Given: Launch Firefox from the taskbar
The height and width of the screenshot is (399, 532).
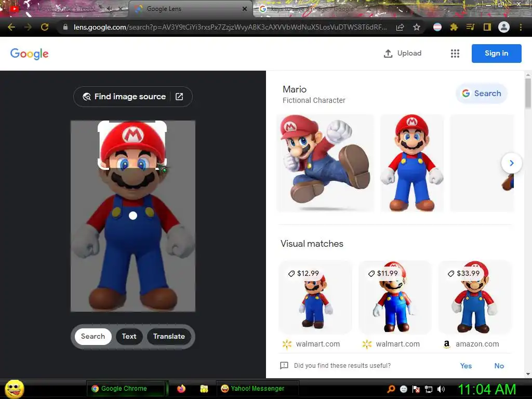Looking at the screenshot, I should click(181, 389).
